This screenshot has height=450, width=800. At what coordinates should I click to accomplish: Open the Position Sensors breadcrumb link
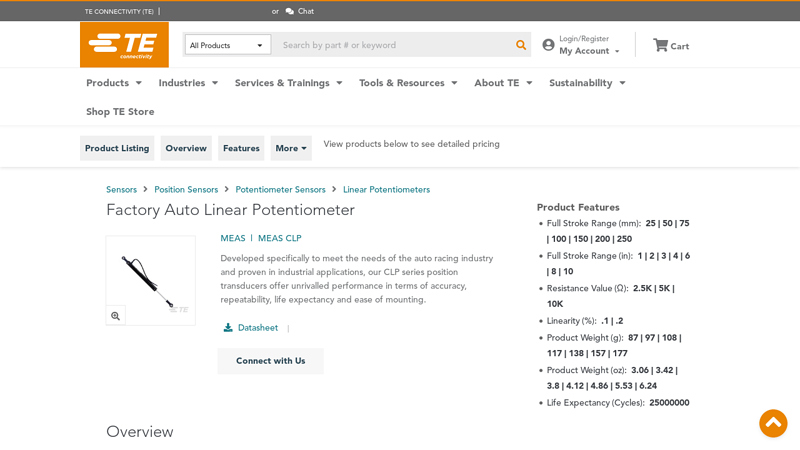186,189
